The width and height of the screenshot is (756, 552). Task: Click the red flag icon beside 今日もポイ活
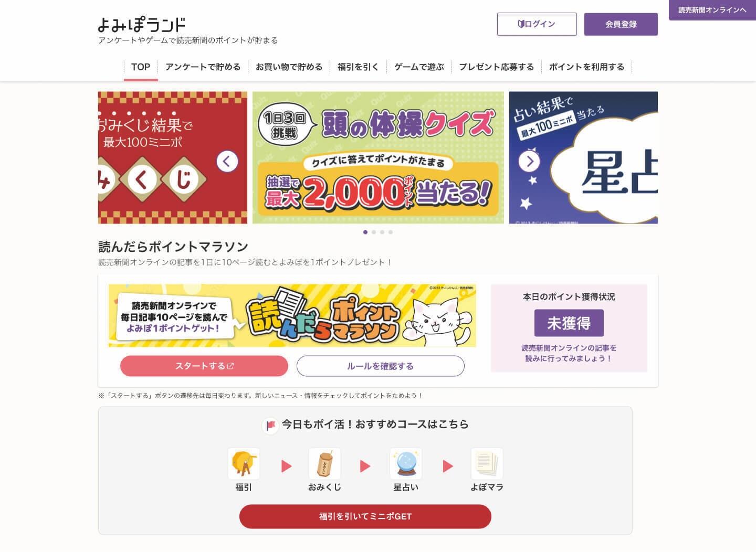[270, 425]
